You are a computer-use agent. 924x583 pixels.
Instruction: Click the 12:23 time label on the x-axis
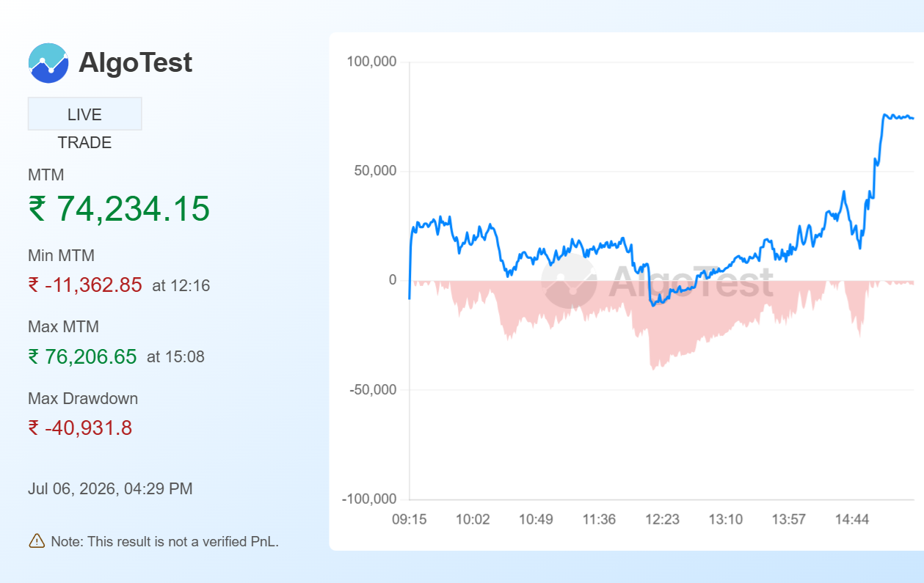(662, 520)
